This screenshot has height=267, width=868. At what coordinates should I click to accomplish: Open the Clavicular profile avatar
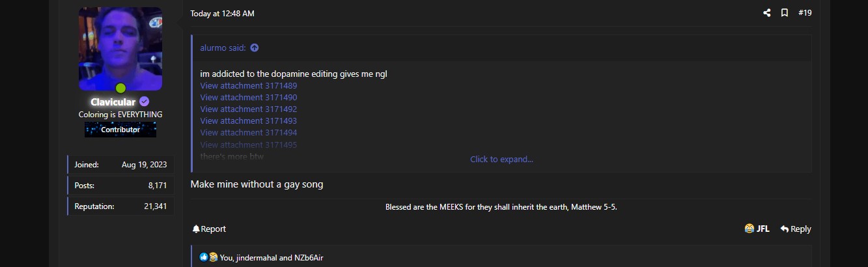coord(120,49)
